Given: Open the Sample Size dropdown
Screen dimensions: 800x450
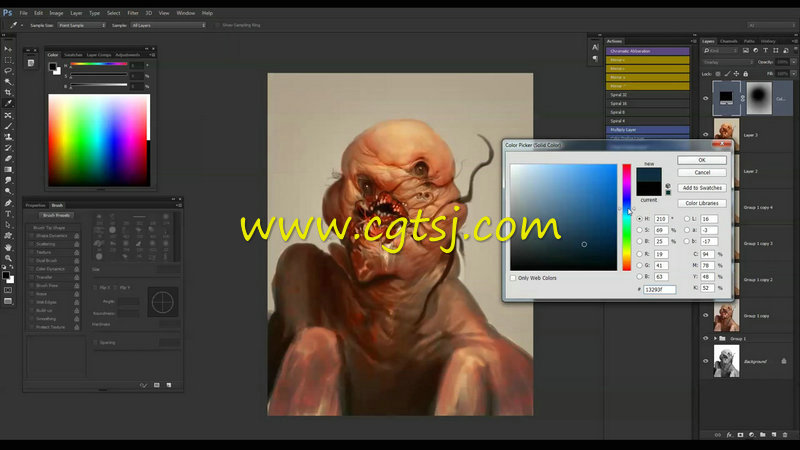Looking at the screenshot, I should (x=82, y=25).
